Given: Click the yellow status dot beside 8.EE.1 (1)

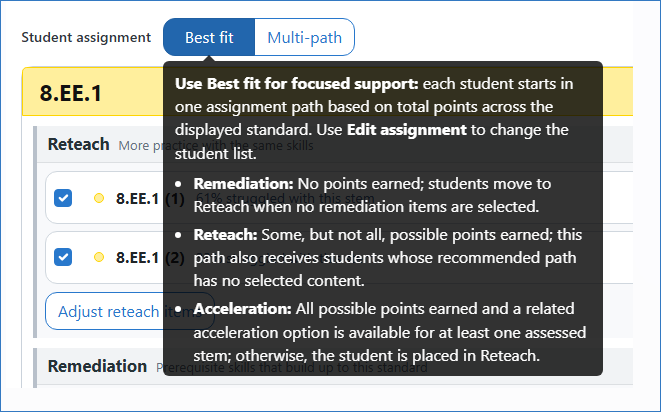Looking at the screenshot, I should click(99, 198).
